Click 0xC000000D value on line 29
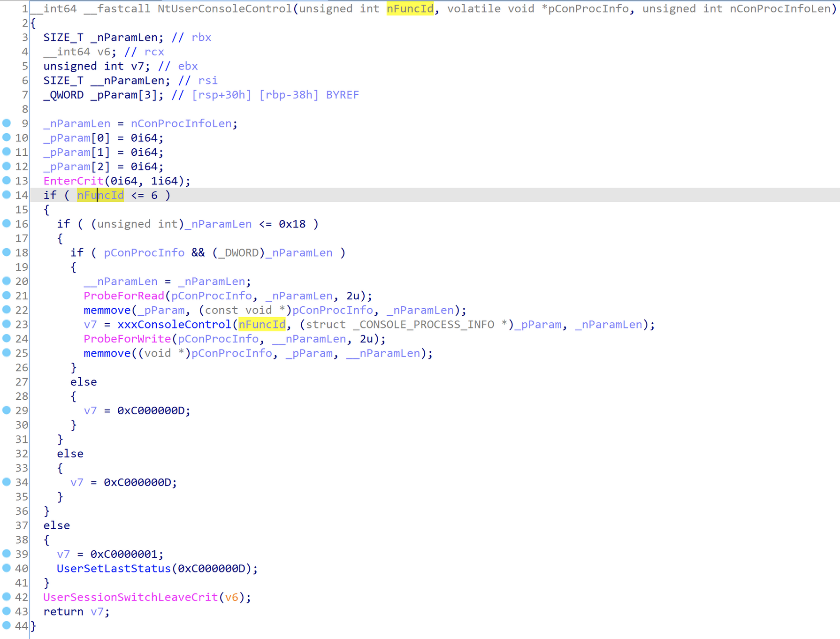 click(151, 411)
